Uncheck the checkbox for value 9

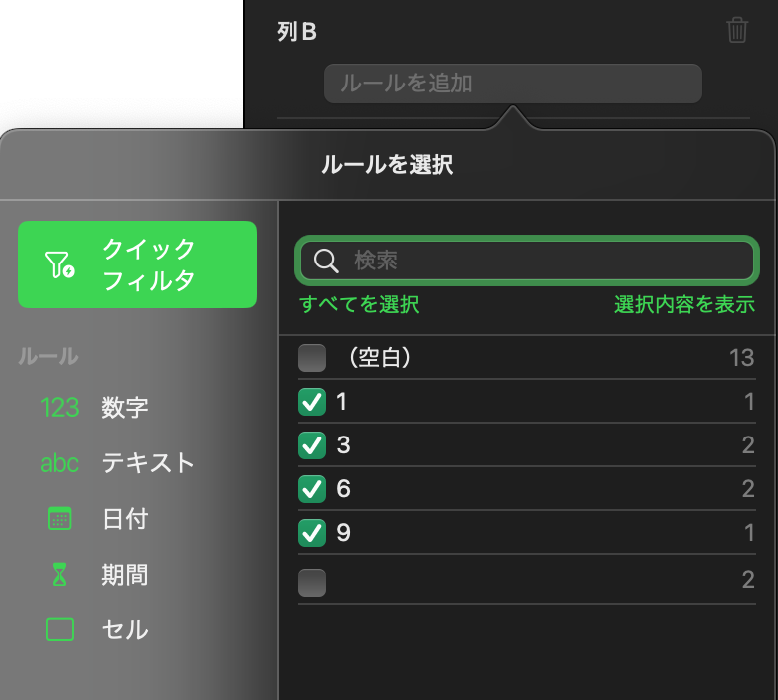pos(312,533)
